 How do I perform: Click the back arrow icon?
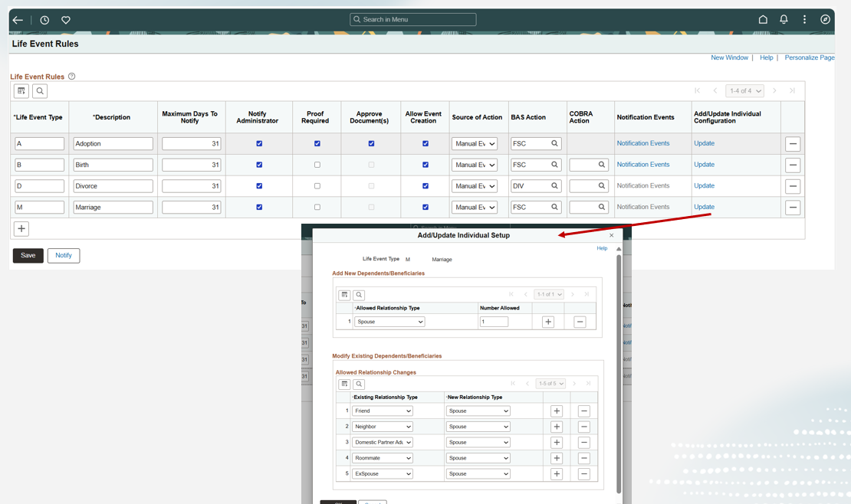[18, 20]
